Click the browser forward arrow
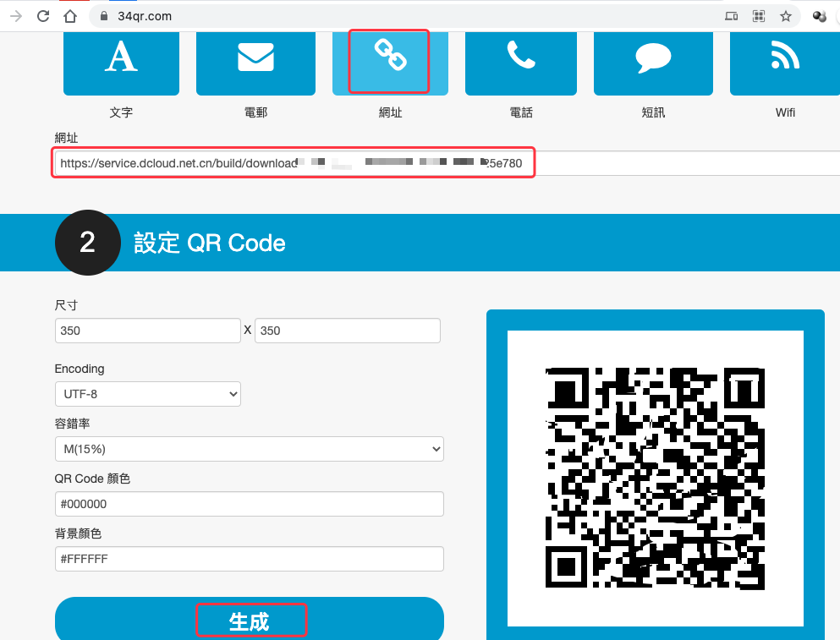This screenshot has height=640, width=840. click(16, 16)
